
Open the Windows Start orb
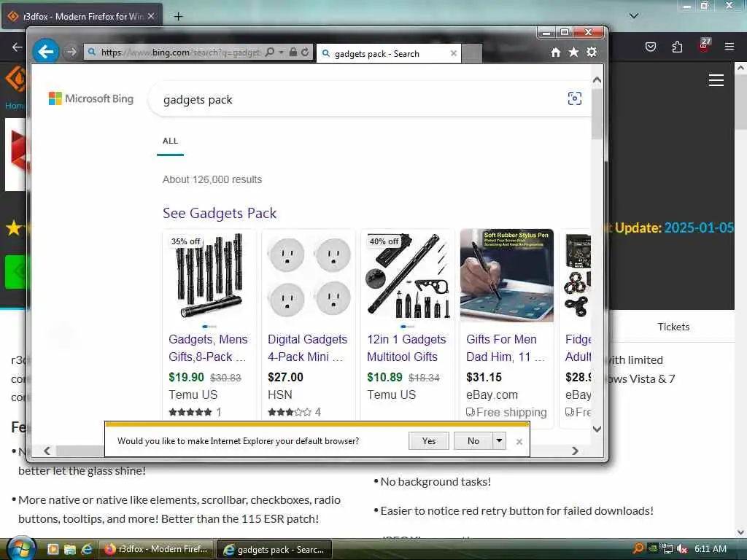(x=21, y=548)
